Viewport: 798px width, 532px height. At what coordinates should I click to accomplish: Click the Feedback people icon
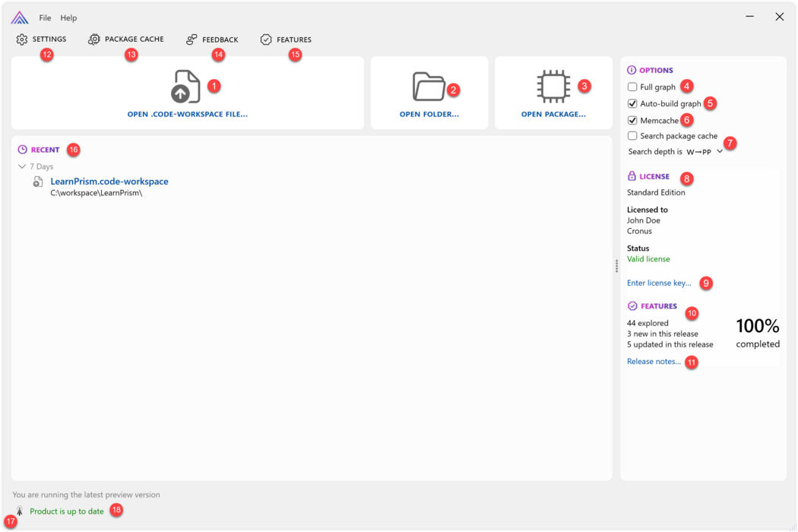[x=192, y=40]
